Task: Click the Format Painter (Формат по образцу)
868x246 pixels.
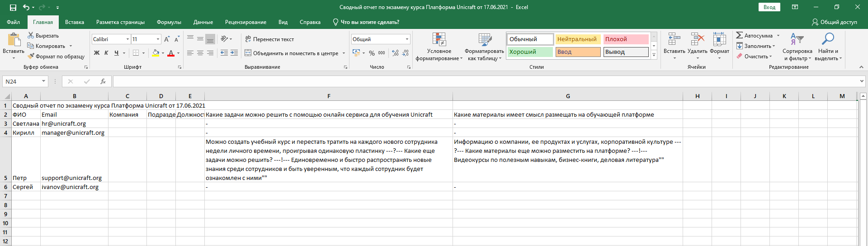Action: (56, 57)
